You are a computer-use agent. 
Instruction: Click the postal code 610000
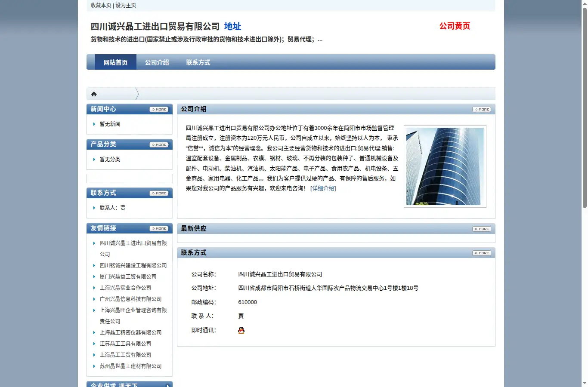click(248, 302)
